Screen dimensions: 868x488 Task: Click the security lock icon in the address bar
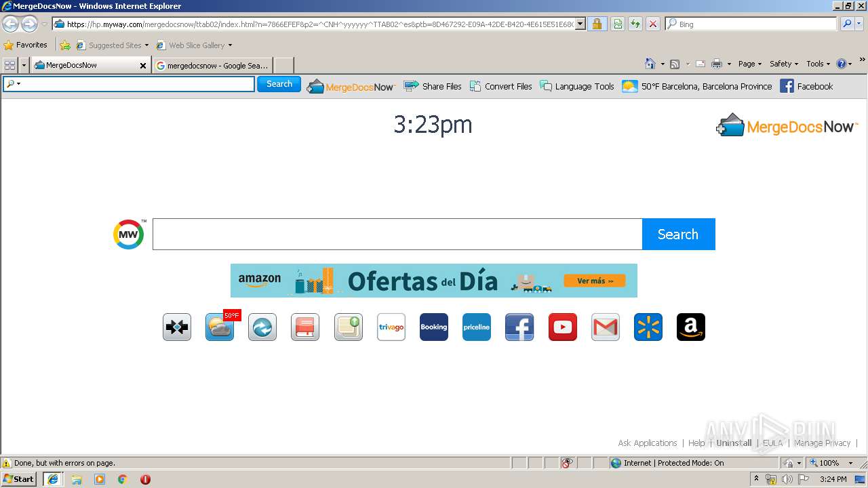[x=597, y=24]
